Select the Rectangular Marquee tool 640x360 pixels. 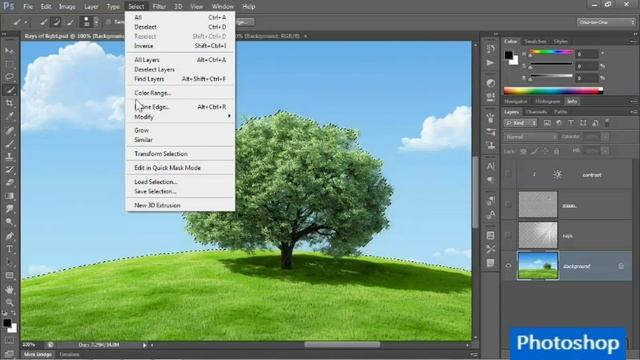point(9,64)
